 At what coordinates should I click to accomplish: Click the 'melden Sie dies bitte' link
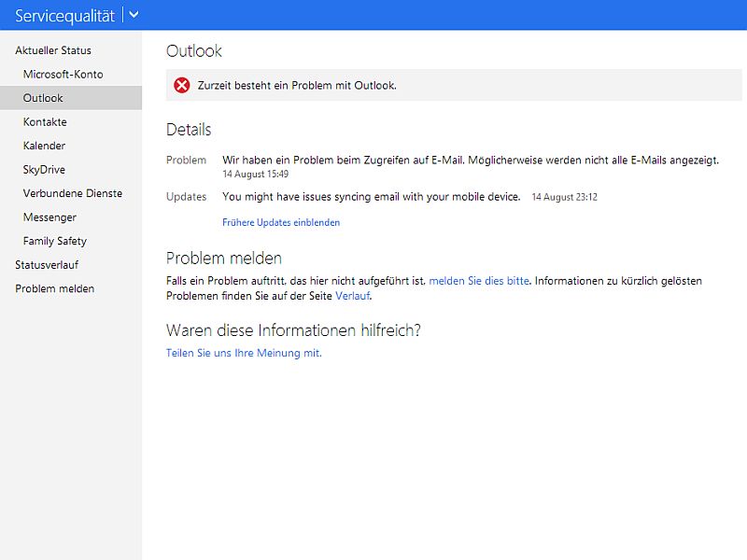click(479, 281)
